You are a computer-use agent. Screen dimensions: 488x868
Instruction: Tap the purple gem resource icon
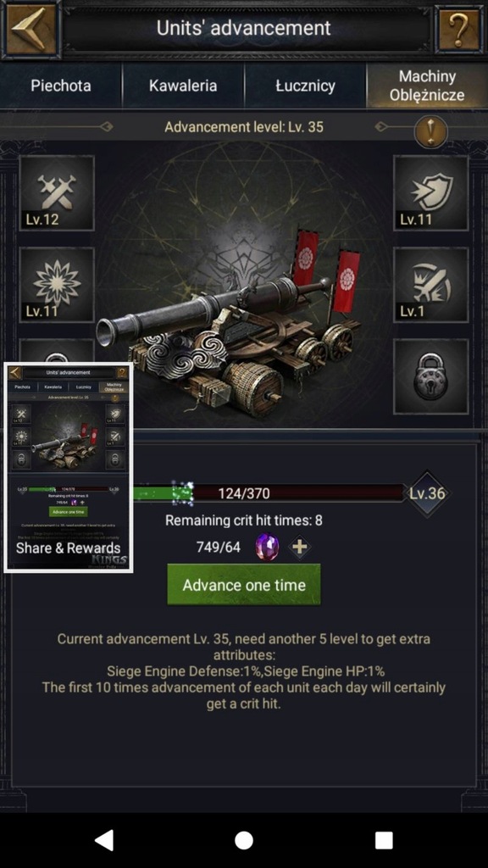267,548
